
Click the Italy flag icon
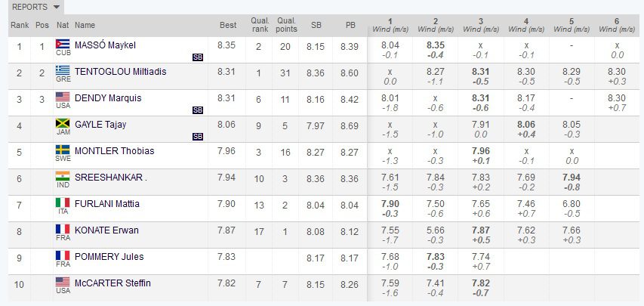(x=63, y=202)
